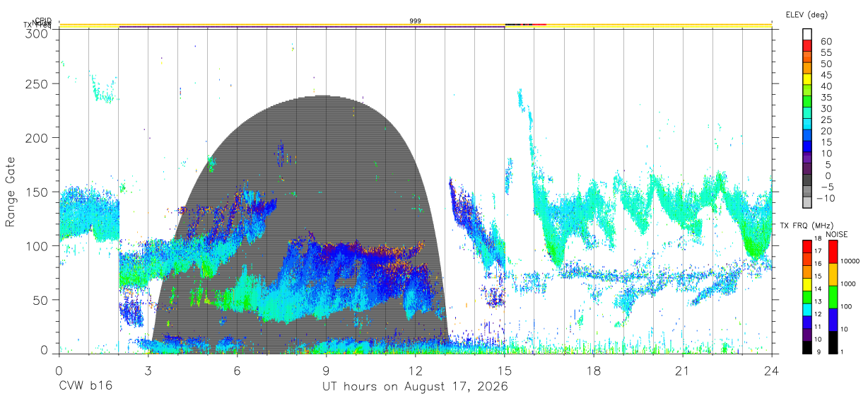Click the NOISE legend label '1'
Screen dimensions: 868x401
coord(840,351)
